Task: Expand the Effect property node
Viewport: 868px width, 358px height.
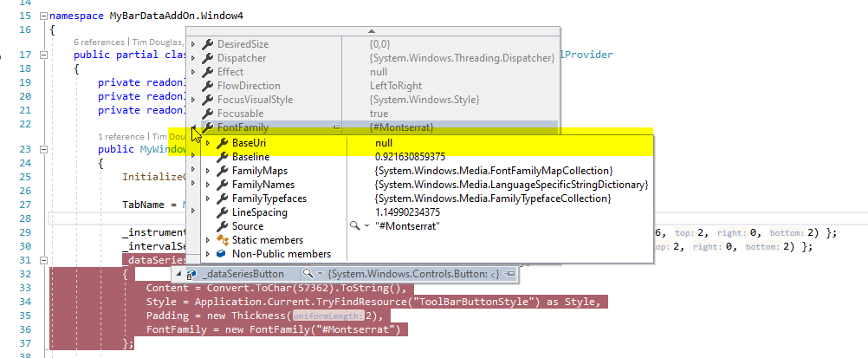Action: click(193, 72)
